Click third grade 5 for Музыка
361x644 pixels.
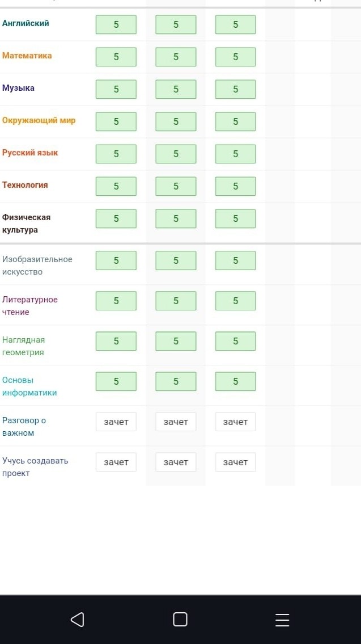tap(235, 89)
